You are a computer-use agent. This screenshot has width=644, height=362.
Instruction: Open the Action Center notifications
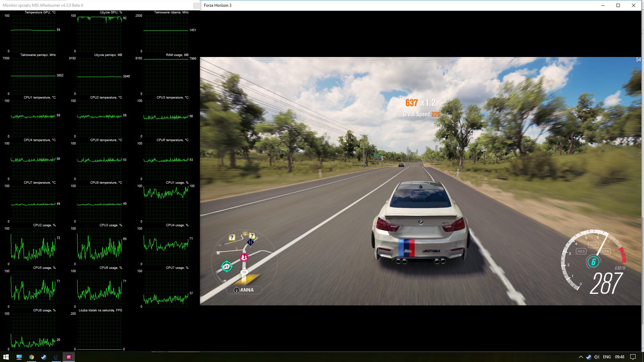633,357
